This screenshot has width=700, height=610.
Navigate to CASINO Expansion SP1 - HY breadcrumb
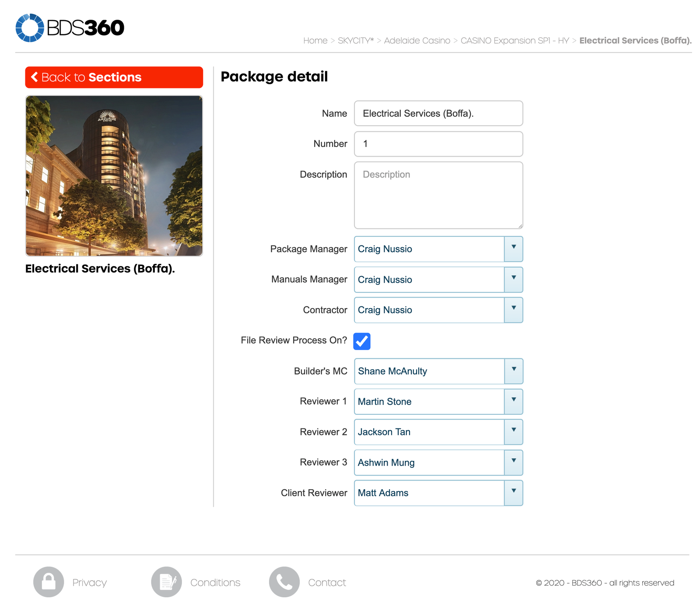point(515,40)
